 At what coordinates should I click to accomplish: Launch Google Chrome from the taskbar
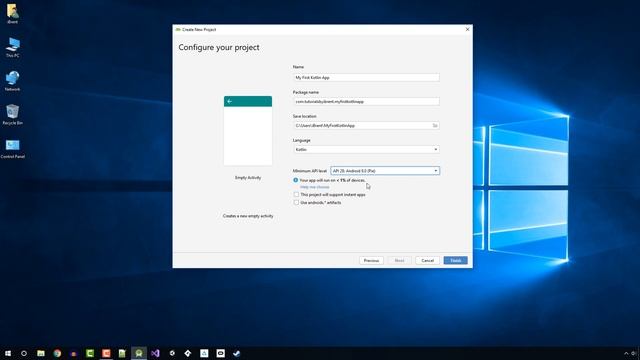(x=57, y=353)
